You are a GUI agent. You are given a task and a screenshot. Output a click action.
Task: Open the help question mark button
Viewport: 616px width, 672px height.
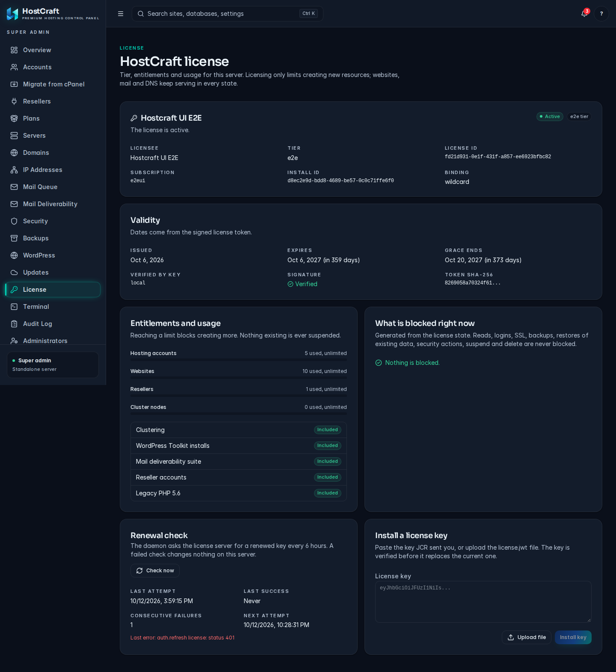point(601,14)
